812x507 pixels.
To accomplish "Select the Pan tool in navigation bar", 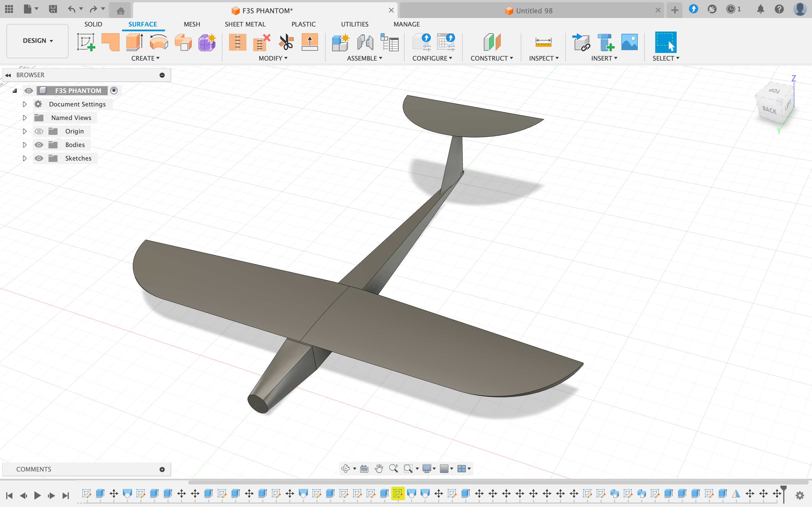I will (x=379, y=468).
